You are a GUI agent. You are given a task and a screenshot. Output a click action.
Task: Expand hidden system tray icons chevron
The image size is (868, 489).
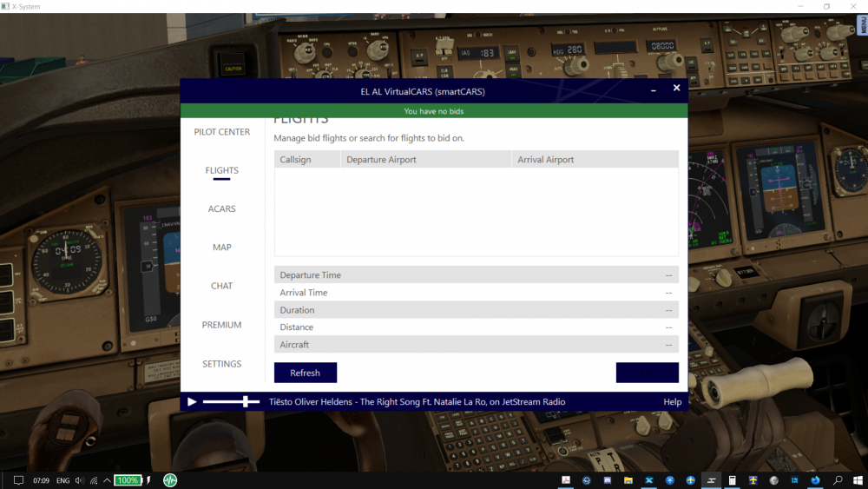click(x=107, y=480)
